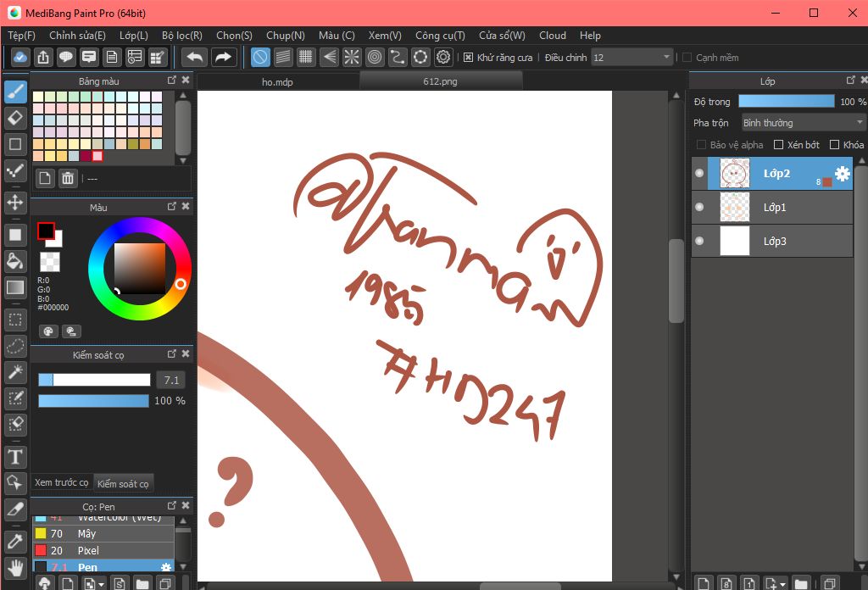
Task: Open snap settings gear in toolbar
Action: (x=443, y=57)
